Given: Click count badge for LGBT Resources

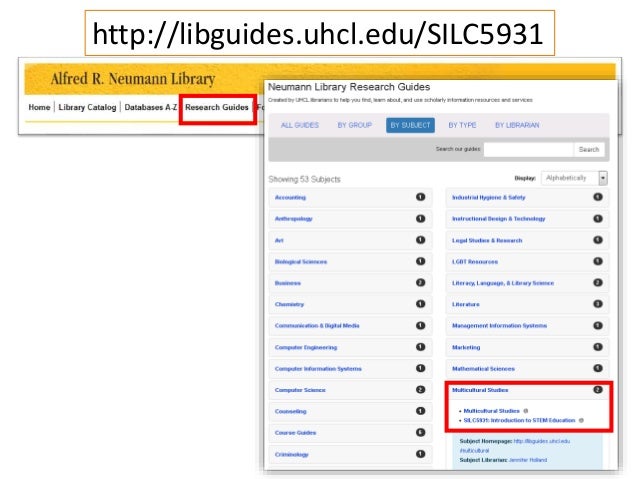Looking at the screenshot, I should pos(597,261).
